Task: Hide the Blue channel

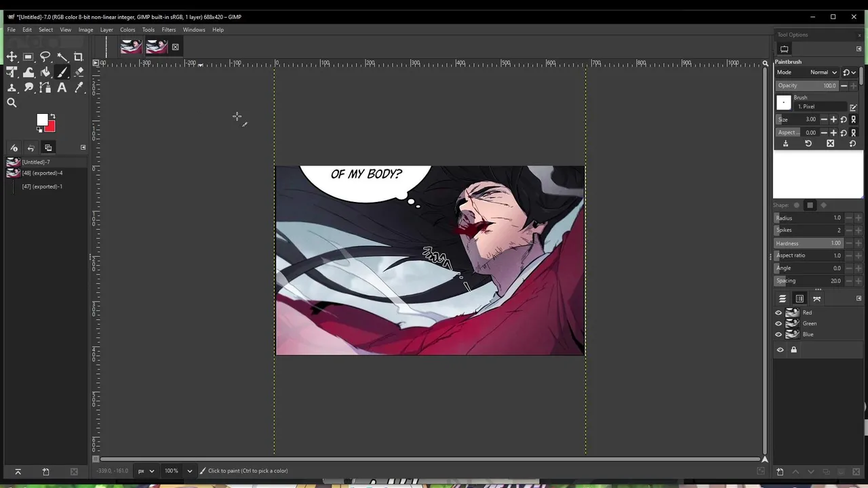Action: [778, 334]
